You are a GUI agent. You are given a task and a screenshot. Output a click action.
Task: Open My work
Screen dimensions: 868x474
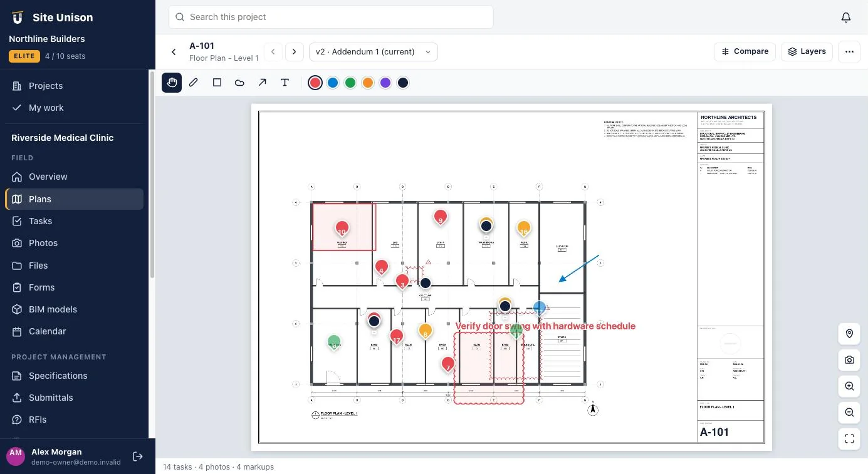click(x=74, y=108)
